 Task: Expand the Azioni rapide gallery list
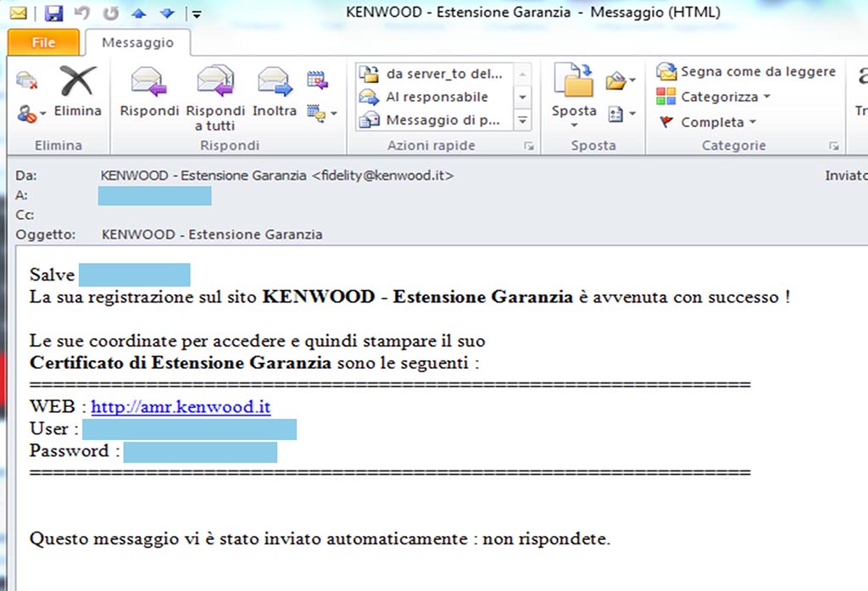point(523,121)
